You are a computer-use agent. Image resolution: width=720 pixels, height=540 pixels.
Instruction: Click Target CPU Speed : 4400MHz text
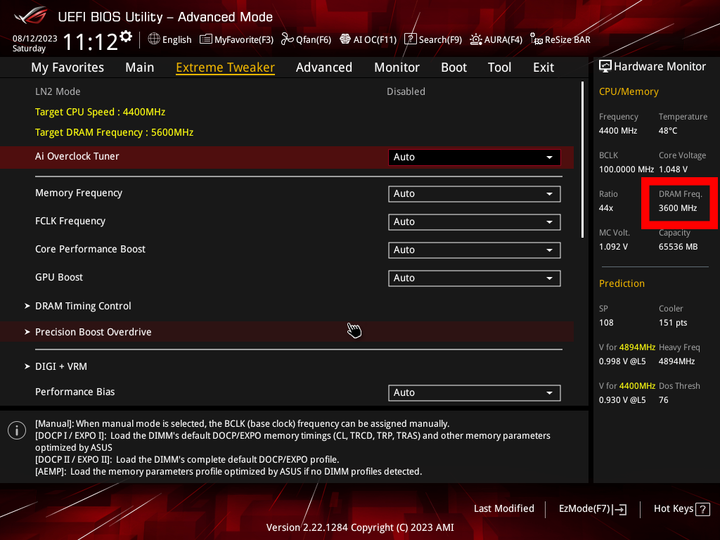click(100, 112)
